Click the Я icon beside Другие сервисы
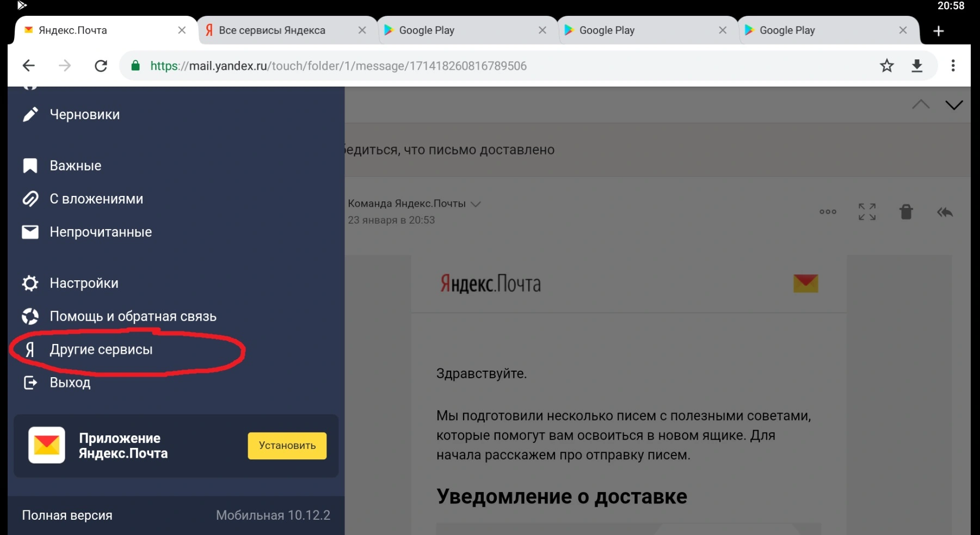Image resolution: width=980 pixels, height=535 pixels. [x=30, y=349]
